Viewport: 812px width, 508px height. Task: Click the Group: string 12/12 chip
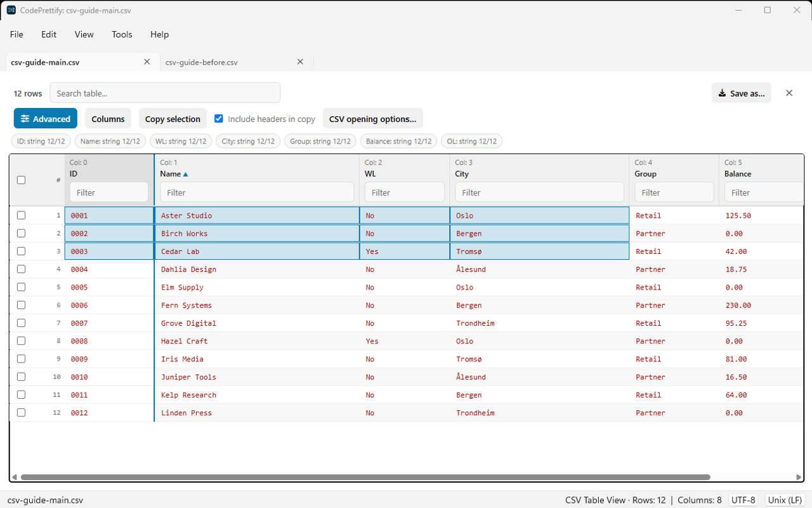pos(320,141)
